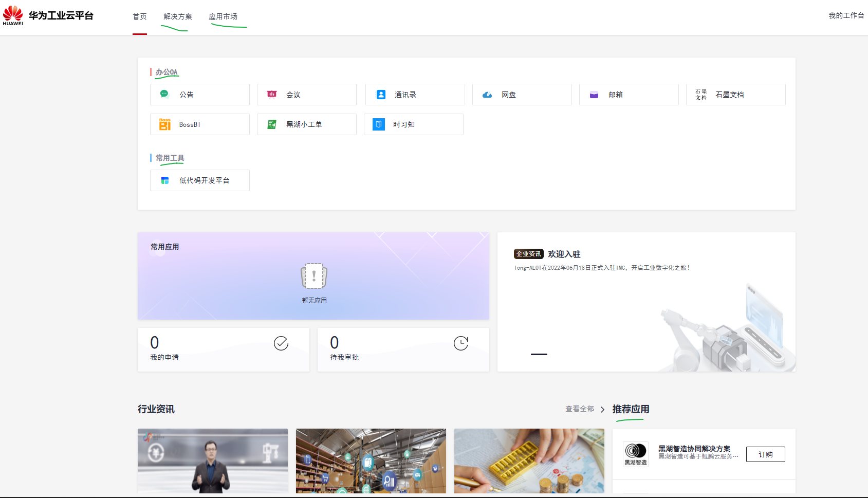Click the 通讯录 contacts person icon

[381, 95]
